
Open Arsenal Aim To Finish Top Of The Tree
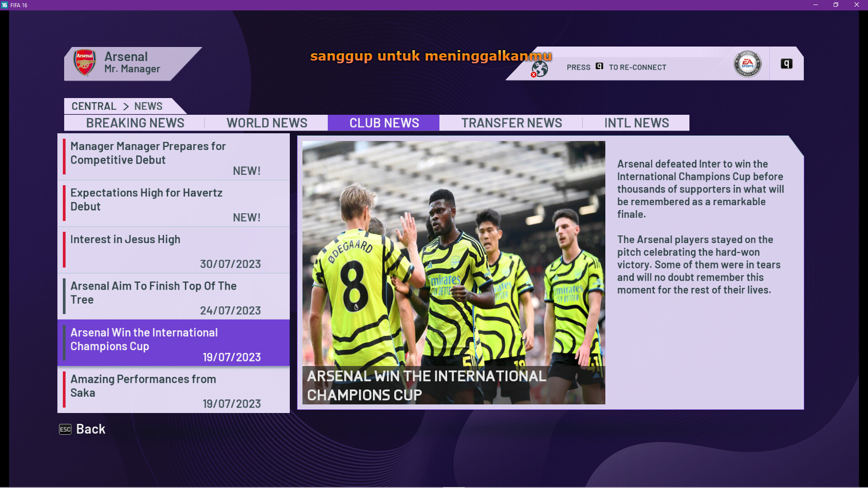174,296
